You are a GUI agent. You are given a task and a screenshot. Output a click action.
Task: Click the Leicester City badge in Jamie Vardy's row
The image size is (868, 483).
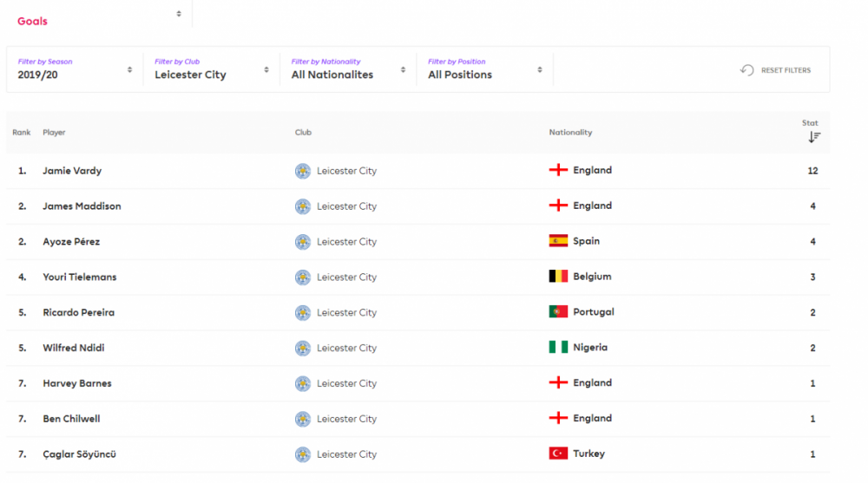pos(303,171)
